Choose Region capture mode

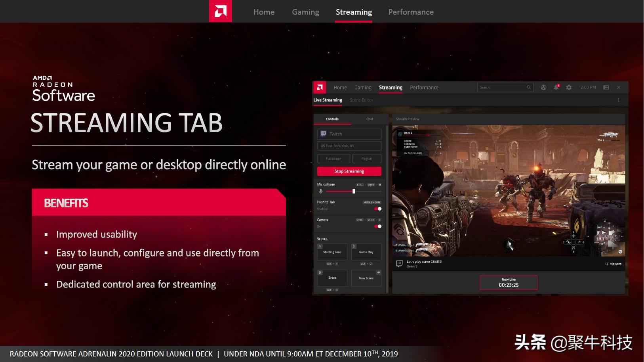coord(366,159)
